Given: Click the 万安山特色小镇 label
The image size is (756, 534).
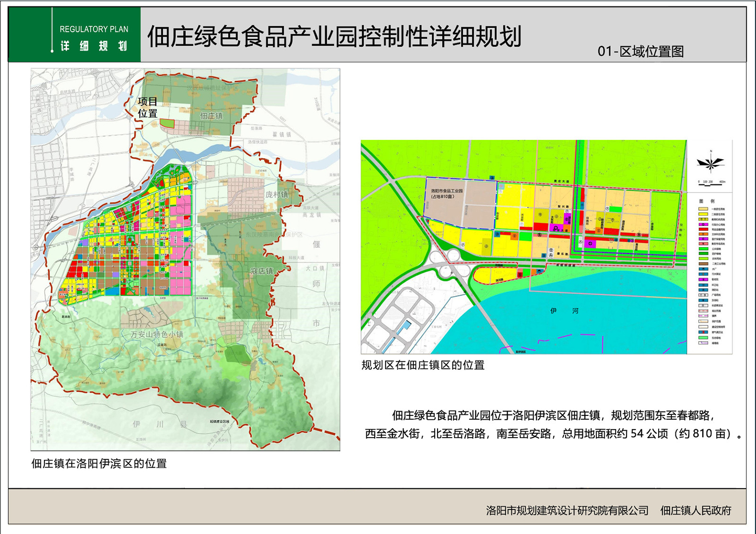Looking at the screenshot, I should click(x=157, y=334).
